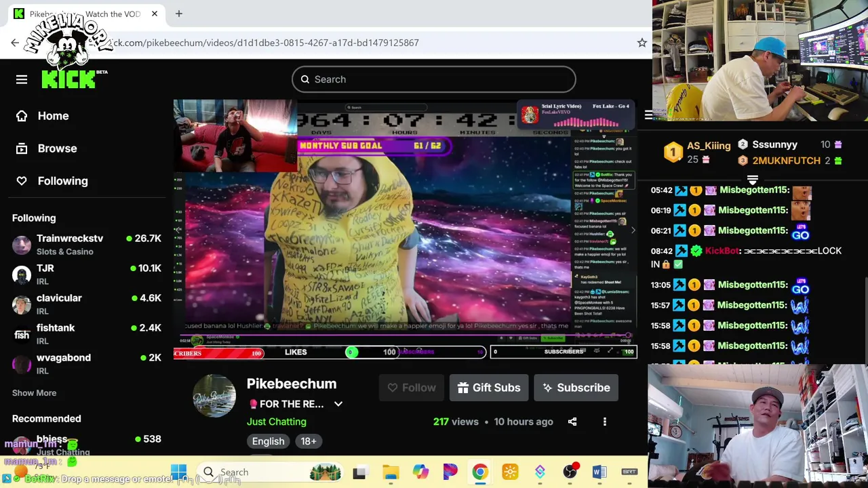868x488 pixels.
Task: Click the 18+ tag
Action: [309, 441]
